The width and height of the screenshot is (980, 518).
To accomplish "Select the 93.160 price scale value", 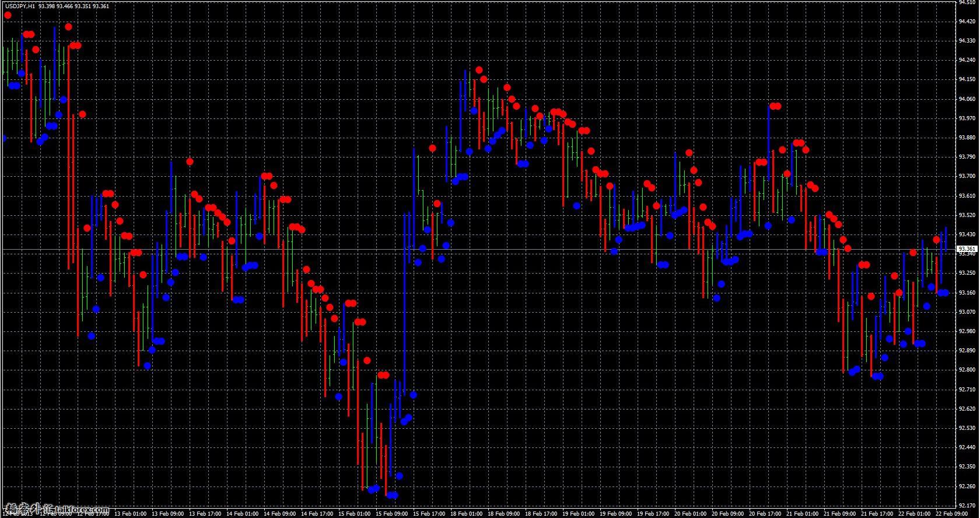I will 967,293.
